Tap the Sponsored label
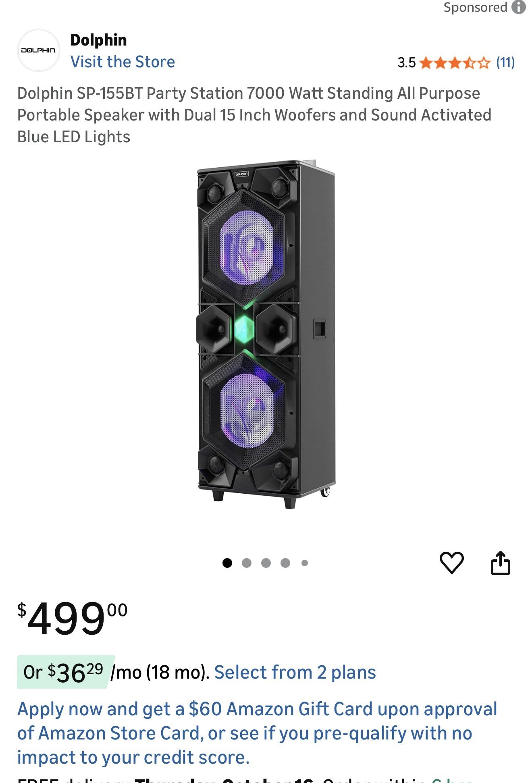Screen dimensions: 532x783 (475, 7)
